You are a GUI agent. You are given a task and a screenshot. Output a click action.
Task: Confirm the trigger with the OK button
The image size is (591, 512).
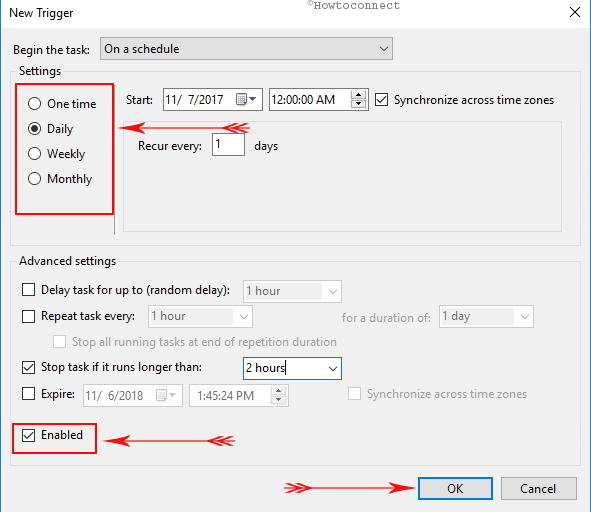point(455,489)
